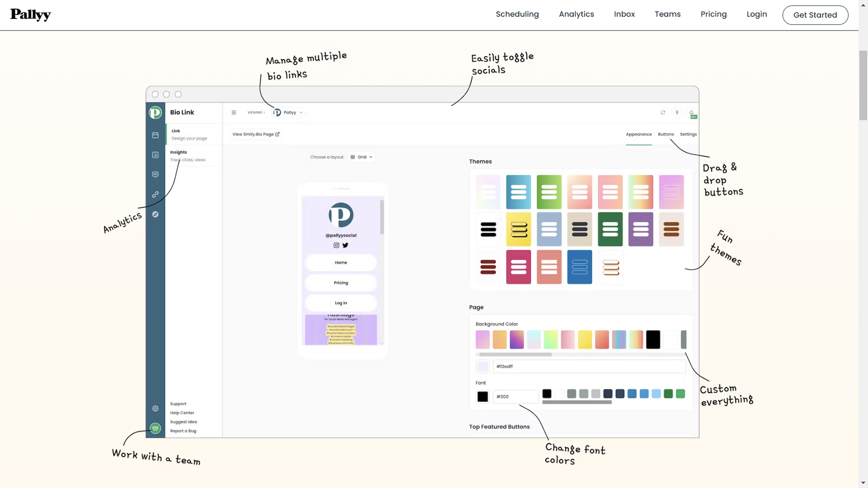The image size is (868, 488).
Task: Click the Twitter bird icon in phone preview
Action: click(346, 245)
